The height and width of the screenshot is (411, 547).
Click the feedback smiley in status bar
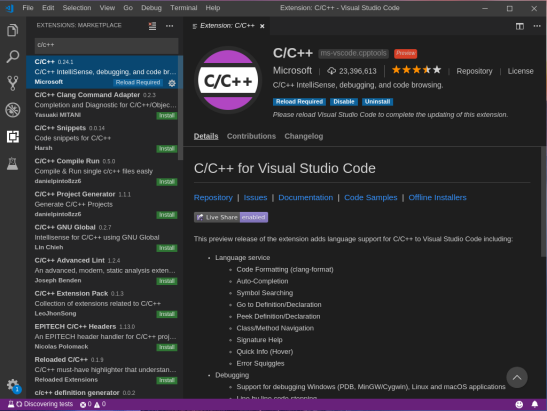point(519,404)
